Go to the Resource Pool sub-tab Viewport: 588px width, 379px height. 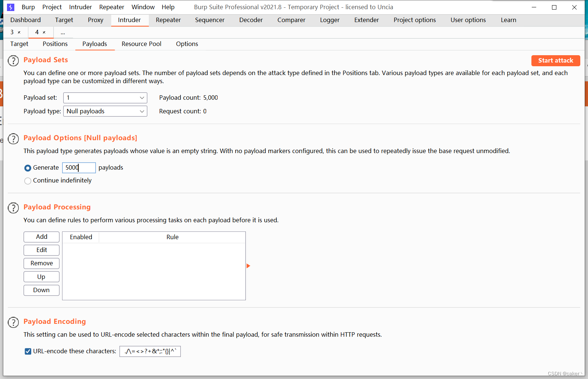click(141, 44)
